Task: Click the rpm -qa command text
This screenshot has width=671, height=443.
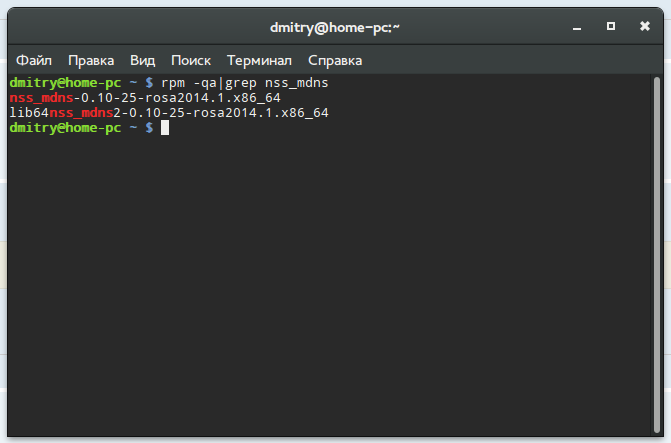Action: click(x=184, y=82)
